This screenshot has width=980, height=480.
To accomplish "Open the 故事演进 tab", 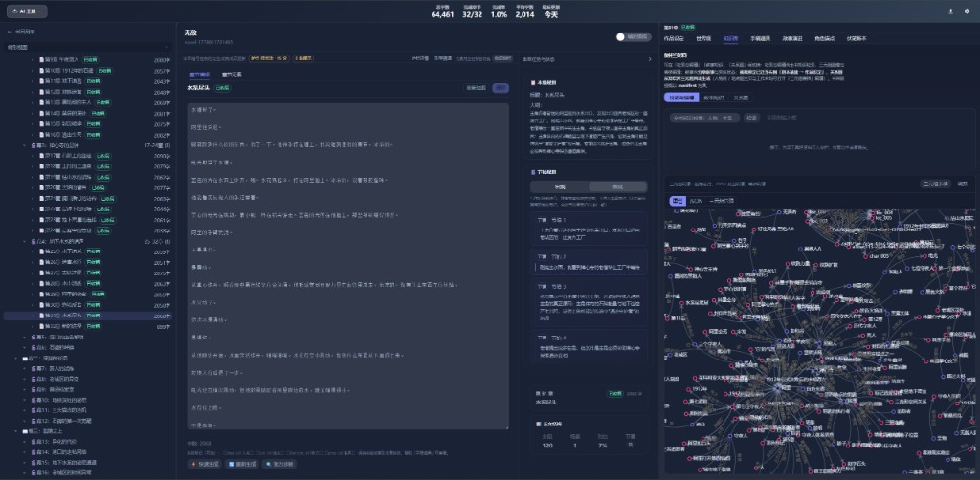I will pos(791,38).
